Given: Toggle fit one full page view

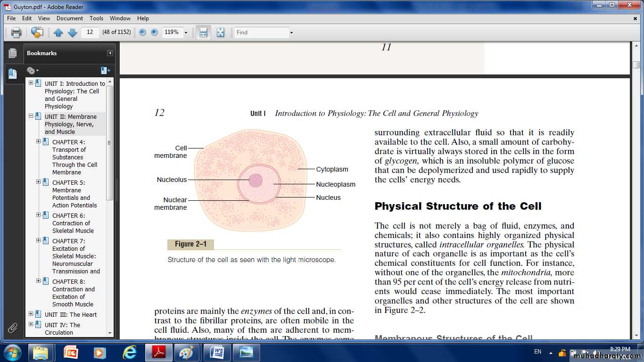Looking at the screenshot, I should pos(220,33).
